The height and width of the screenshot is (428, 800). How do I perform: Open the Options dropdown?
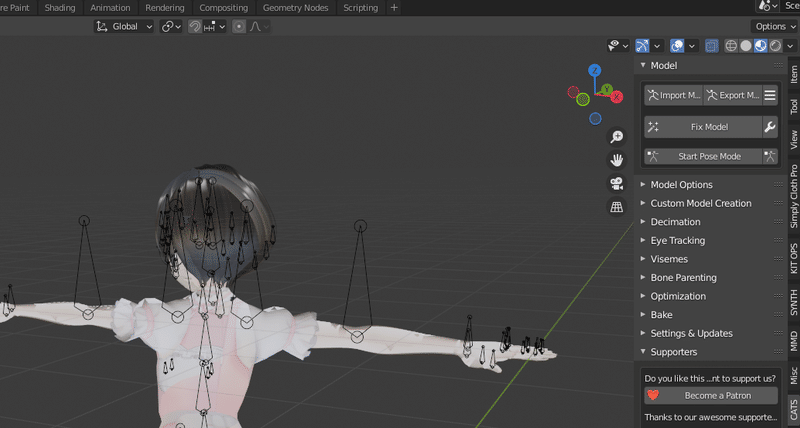774,27
